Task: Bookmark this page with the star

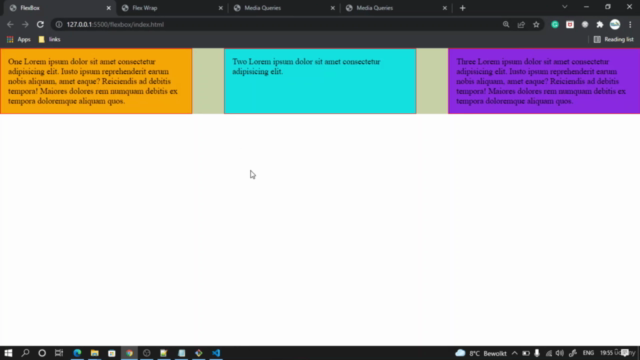Action: point(536,24)
